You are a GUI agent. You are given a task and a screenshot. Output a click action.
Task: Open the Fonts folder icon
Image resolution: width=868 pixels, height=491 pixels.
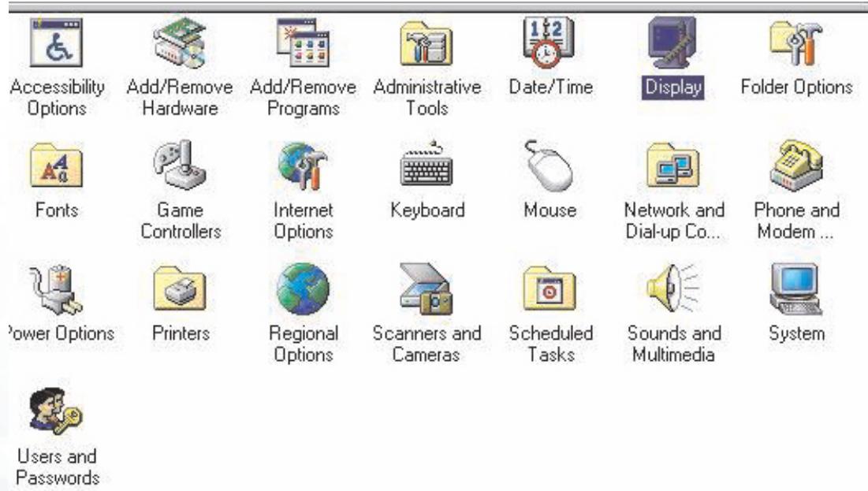point(56,166)
